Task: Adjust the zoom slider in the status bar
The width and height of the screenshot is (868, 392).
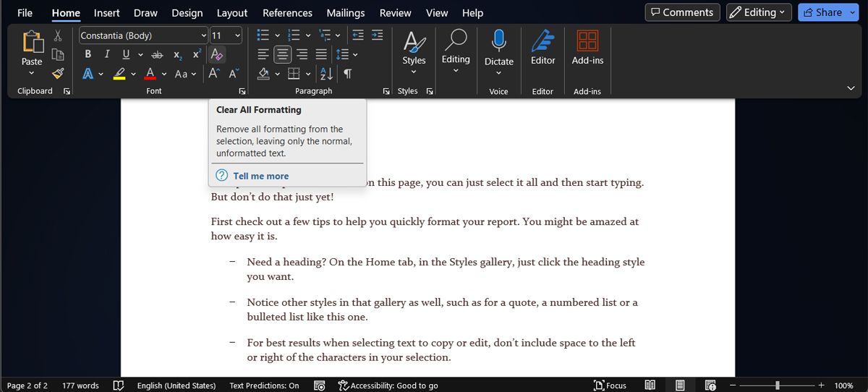Action: (x=778, y=385)
